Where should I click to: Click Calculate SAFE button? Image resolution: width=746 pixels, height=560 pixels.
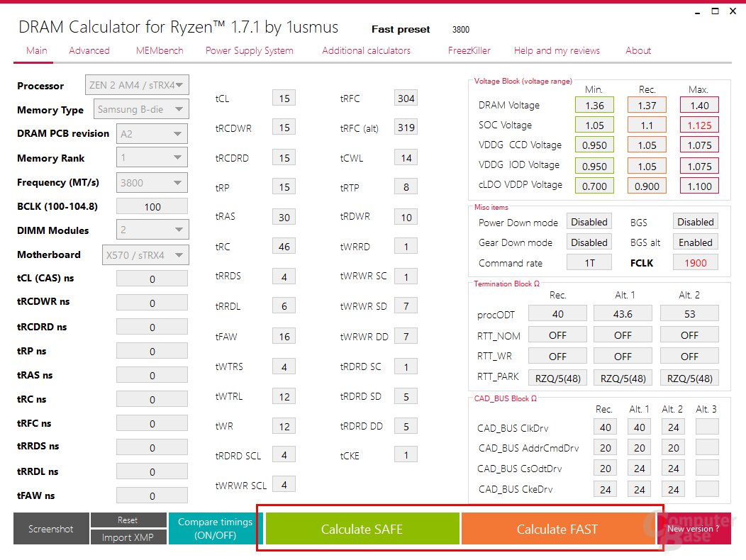tap(362, 529)
